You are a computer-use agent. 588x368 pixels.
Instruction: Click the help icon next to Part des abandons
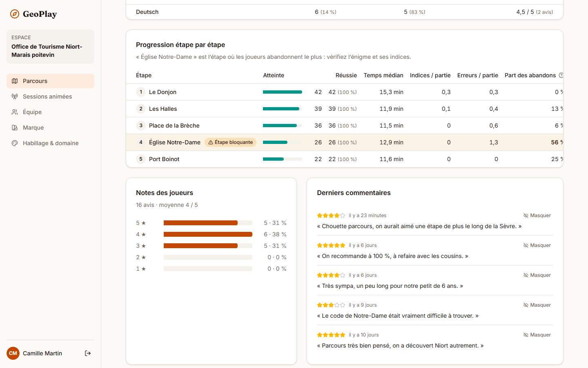pos(561,75)
